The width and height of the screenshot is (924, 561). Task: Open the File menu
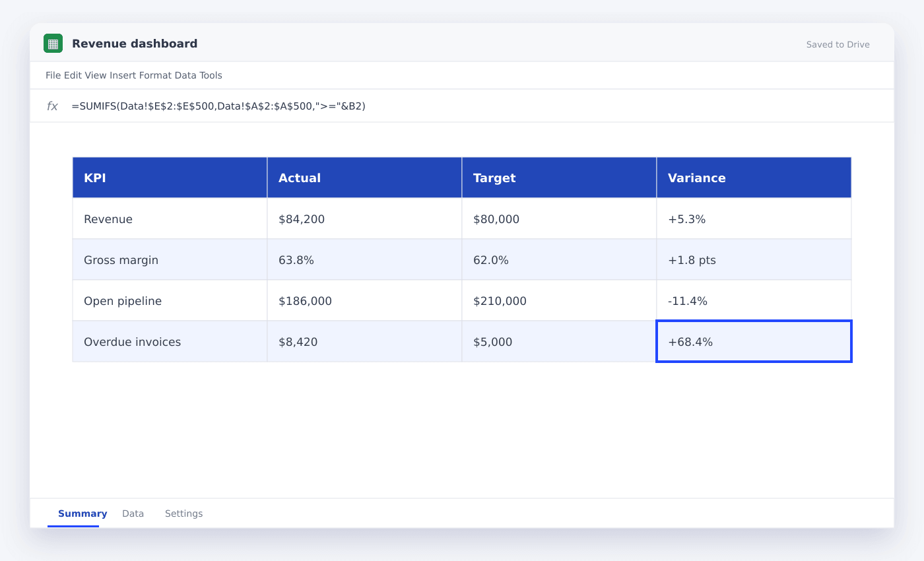[53, 75]
